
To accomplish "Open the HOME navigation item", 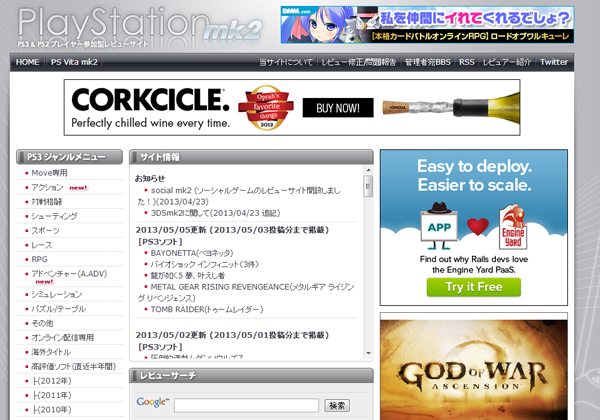I will point(28,62).
